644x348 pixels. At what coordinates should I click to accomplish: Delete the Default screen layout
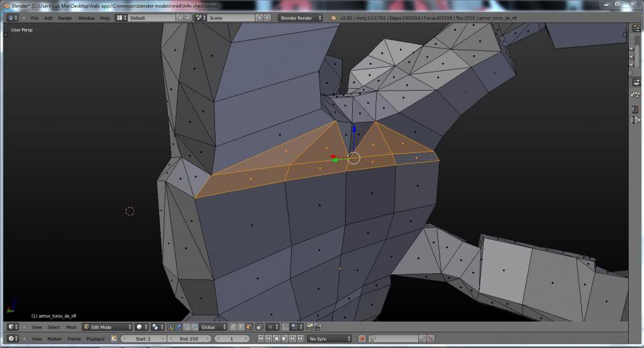(x=187, y=18)
